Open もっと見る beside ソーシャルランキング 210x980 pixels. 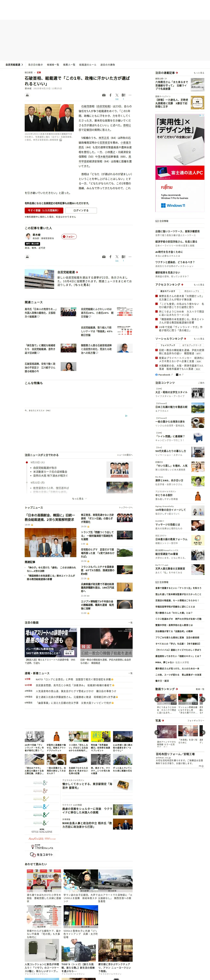[x=199, y=339]
